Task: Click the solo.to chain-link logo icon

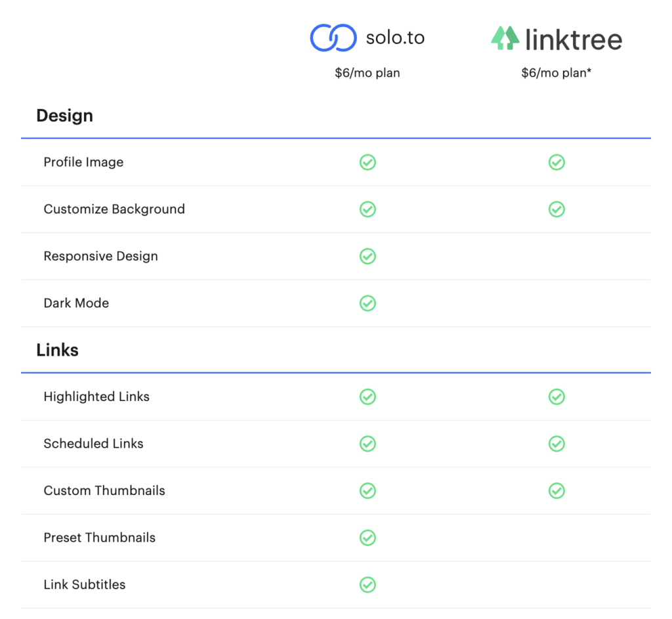Action: (333, 37)
